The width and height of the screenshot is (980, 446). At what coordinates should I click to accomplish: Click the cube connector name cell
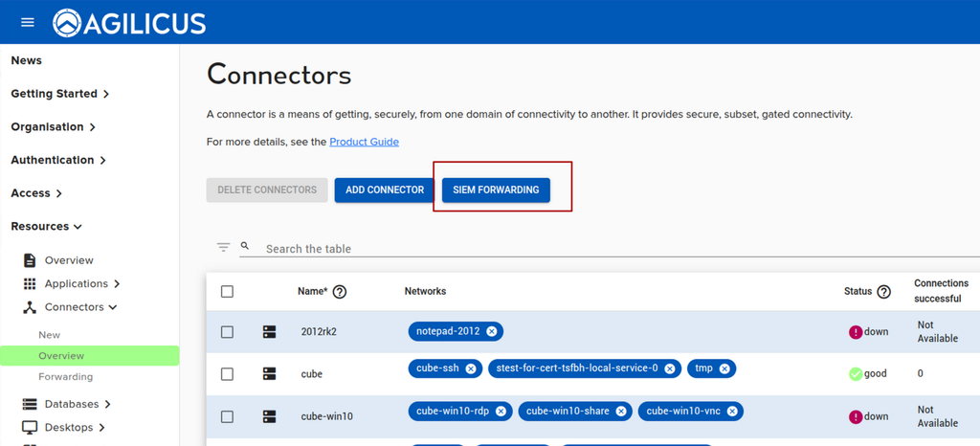[312, 374]
